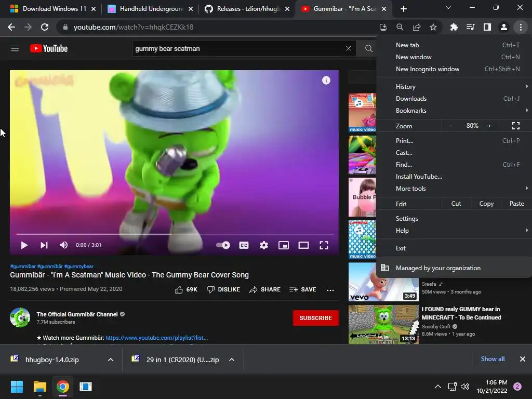Clear the YouTube search box text

(349, 48)
